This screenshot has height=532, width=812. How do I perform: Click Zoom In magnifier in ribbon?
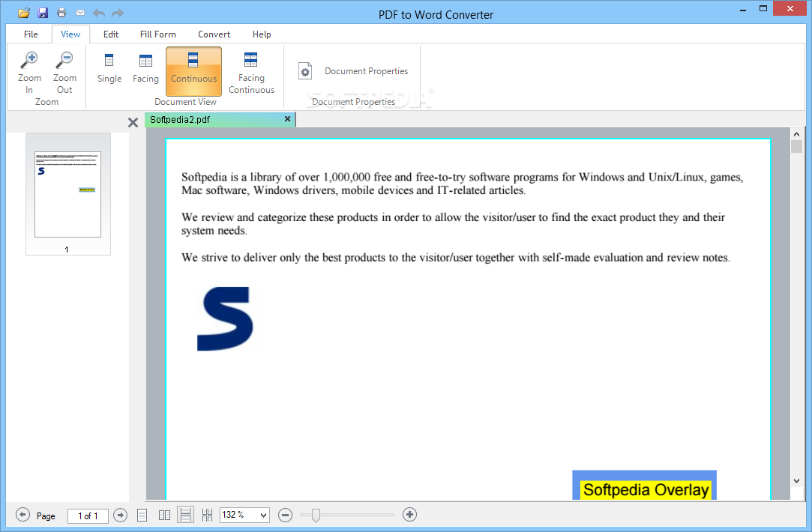point(29,73)
